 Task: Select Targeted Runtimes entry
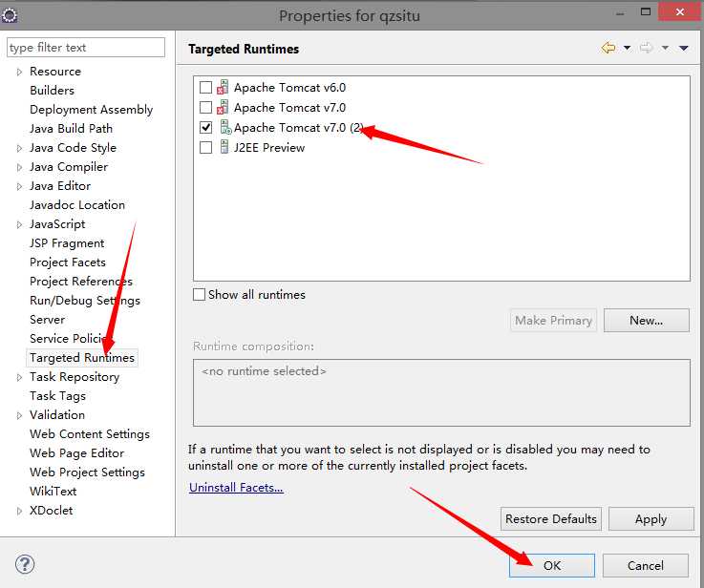82,357
